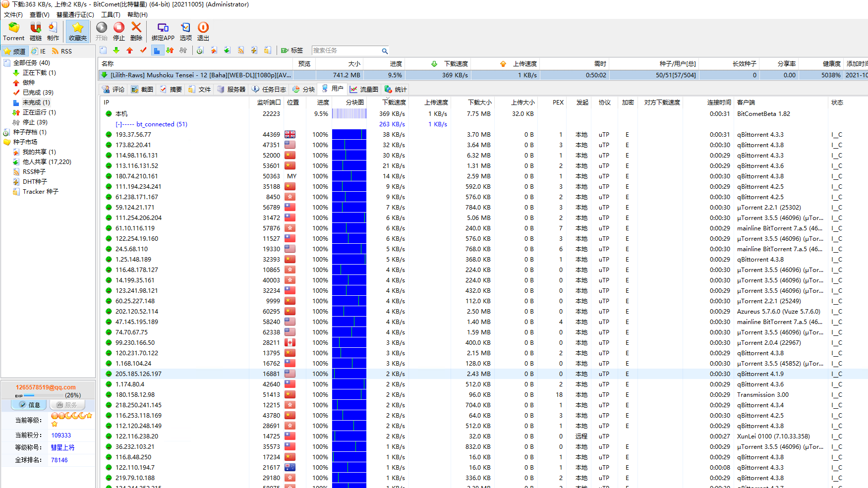Collapse the bt_connected (51) peer group
868x488 pixels.
coord(119,124)
